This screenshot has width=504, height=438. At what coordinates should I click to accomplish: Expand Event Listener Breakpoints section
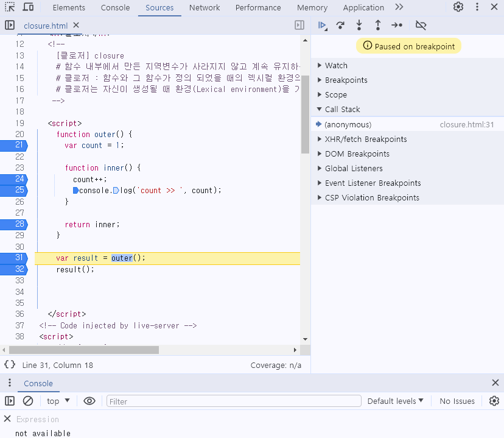pos(407,183)
